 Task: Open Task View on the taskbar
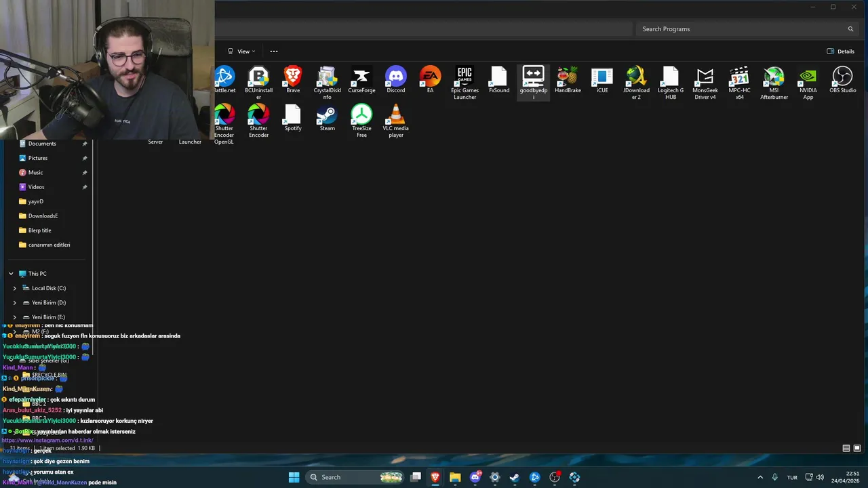coord(416,477)
